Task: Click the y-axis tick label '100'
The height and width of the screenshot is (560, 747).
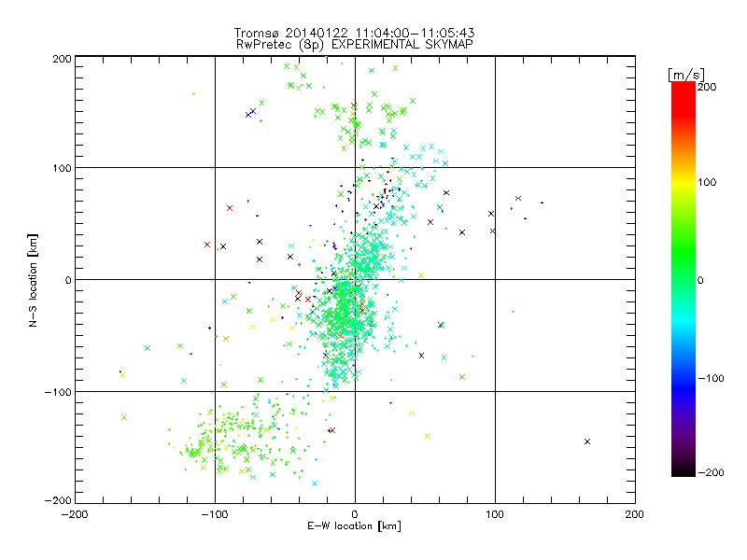Action: (x=62, y=168)
